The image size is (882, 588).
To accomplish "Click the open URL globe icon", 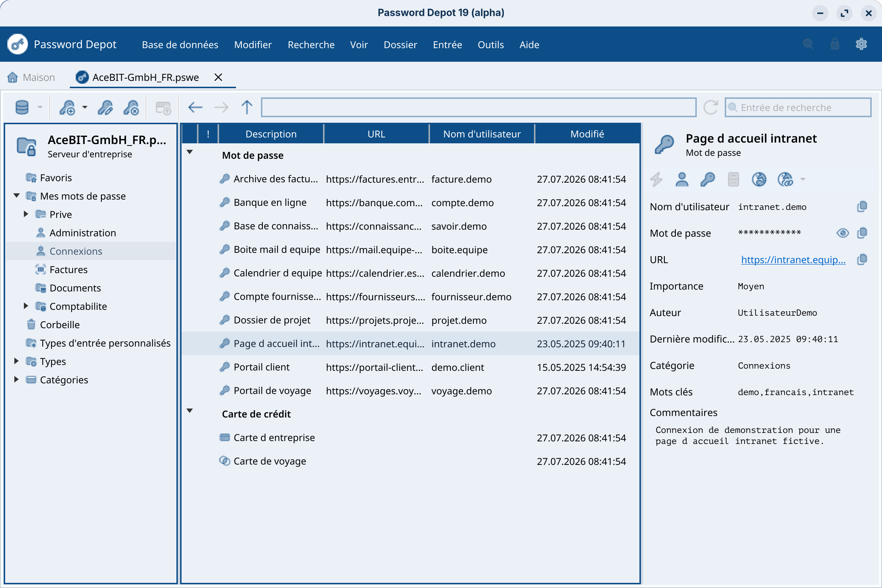I will 759,179.
